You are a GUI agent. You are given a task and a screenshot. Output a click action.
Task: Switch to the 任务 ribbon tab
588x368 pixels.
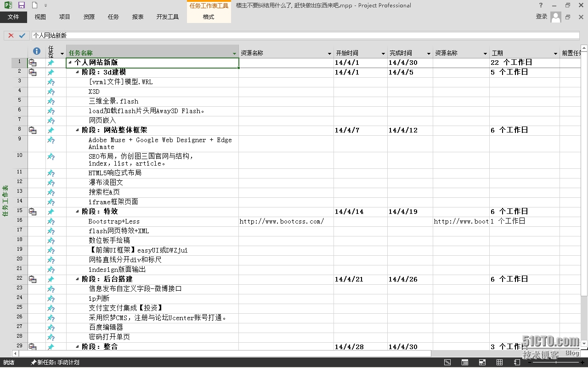tap(113, 17)
